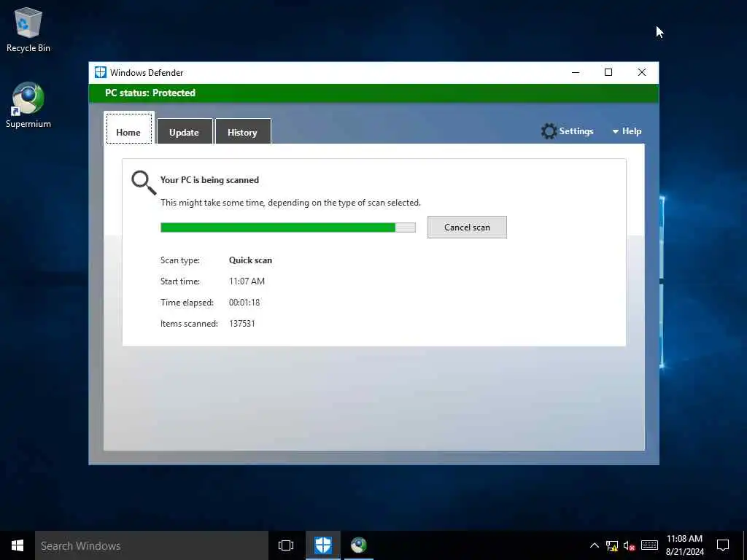Click the 'Quick scan' scan type value
Viewport: 747px width, 560px height.
click(250, 260)
